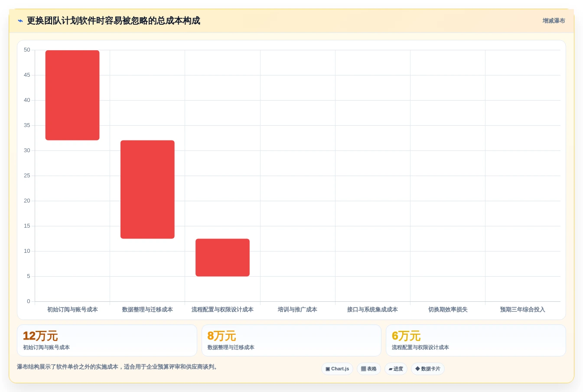Click the 进度 tag chip

(x=396, y=369)
